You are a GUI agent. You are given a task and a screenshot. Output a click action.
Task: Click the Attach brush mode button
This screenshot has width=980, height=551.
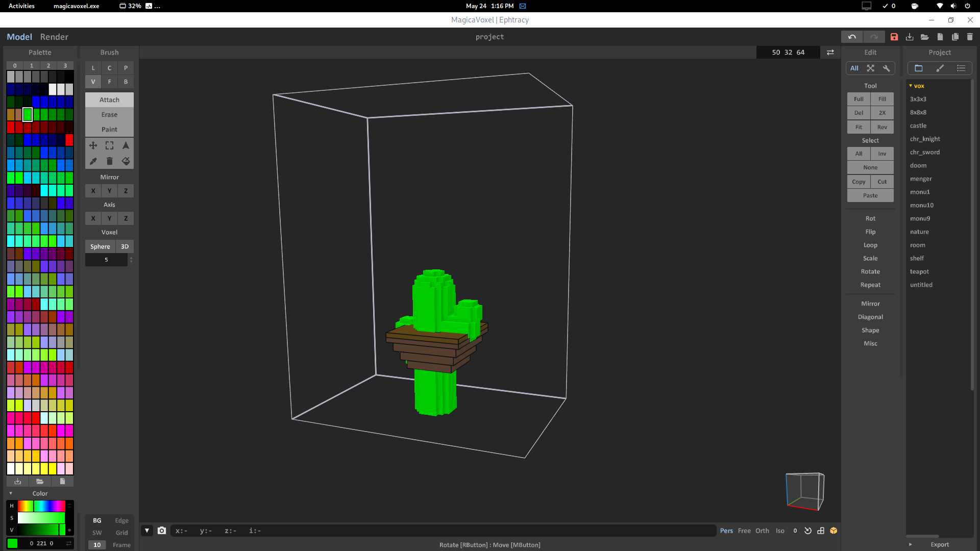pos(109,99)
